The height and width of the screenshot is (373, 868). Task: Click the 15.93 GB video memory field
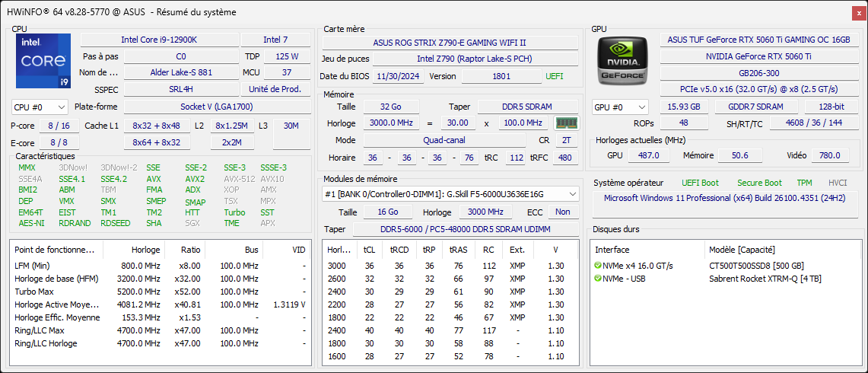(684, 107)
